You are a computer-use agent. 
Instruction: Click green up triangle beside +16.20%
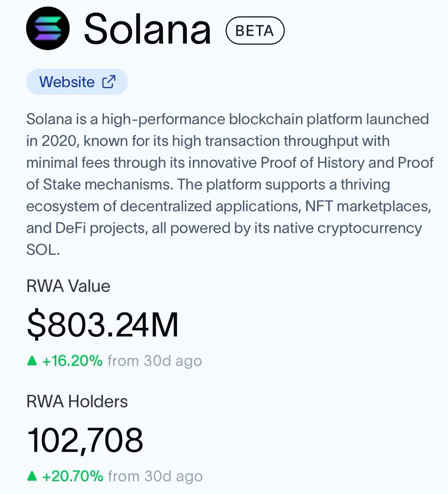tap(32, 361)
